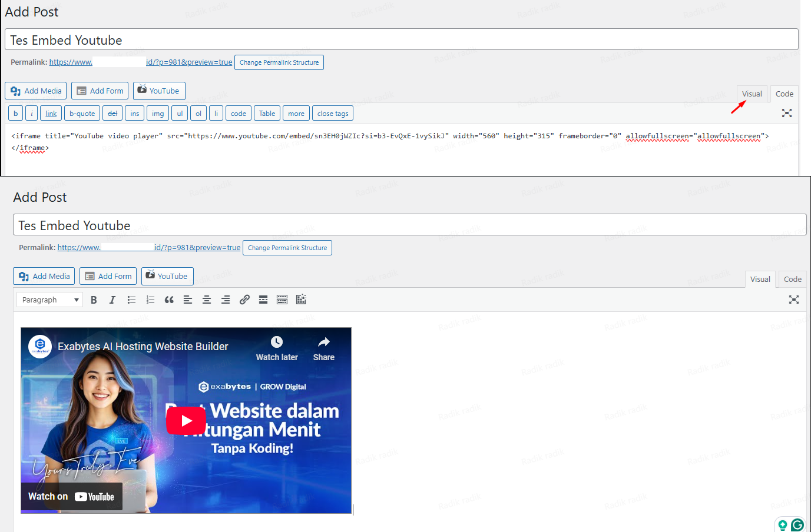
Task: Click the Exabytes channel avatar on video
Action: tap(40, 347)
